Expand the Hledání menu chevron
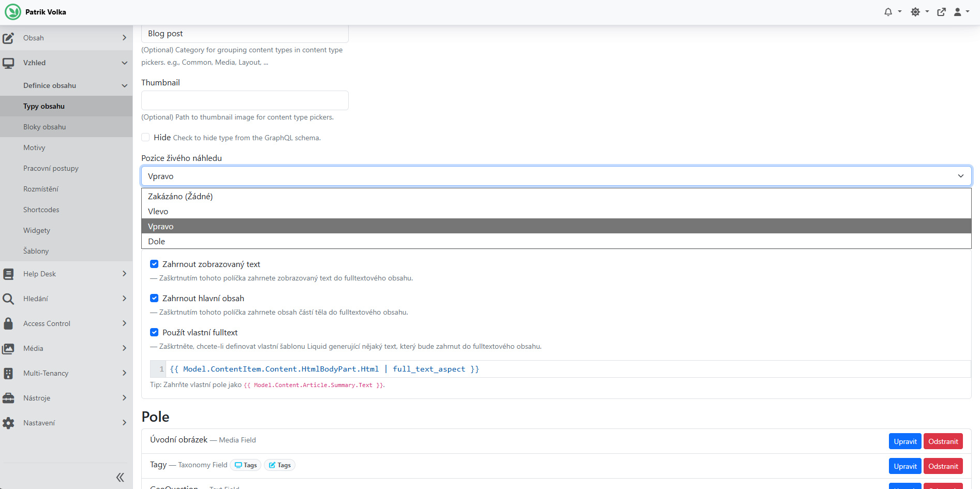This screenshot has height=489, width=980. [124, 299]
